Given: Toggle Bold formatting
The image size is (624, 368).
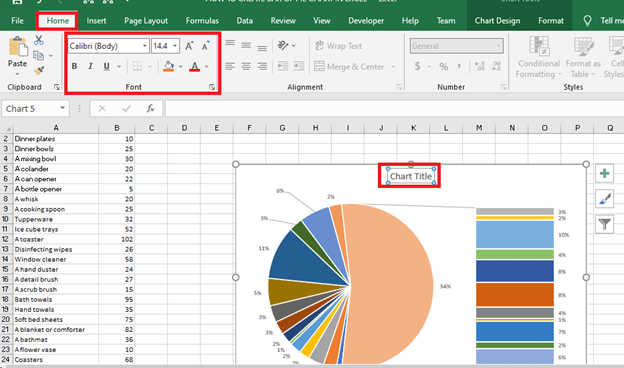Looking at the screenshot, I should [x=74, y=66].
